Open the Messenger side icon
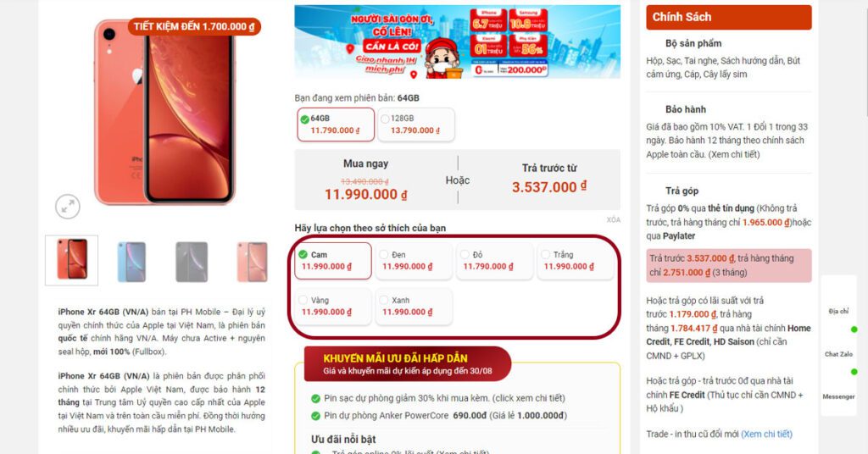The height and width of the screenshot is (454, 868). tap(838, 396)
